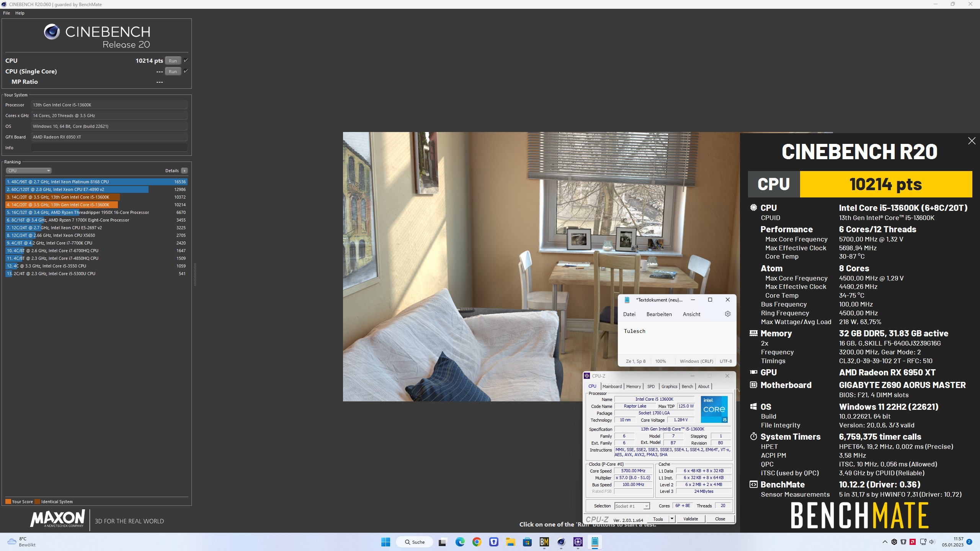The height and width of the screenshot is (551, 980).
Task: Run the CPU multi-core benchmark
Action: coord(173,61)
